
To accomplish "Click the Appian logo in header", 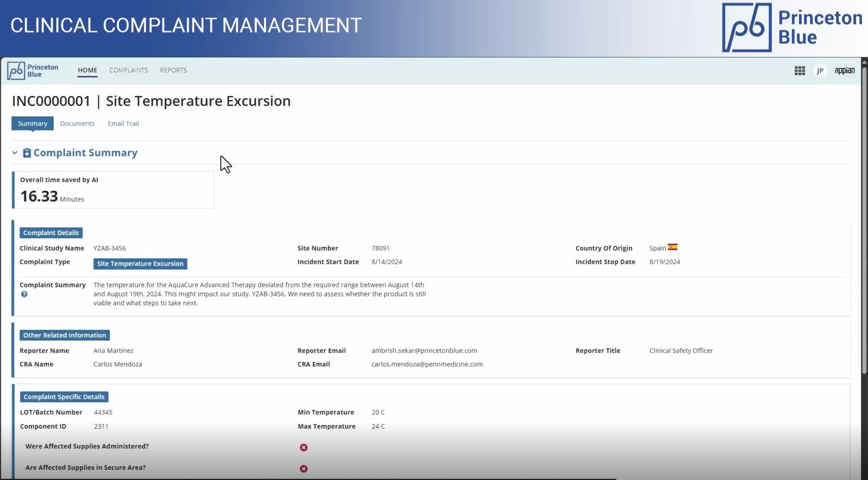I will 844,70.
